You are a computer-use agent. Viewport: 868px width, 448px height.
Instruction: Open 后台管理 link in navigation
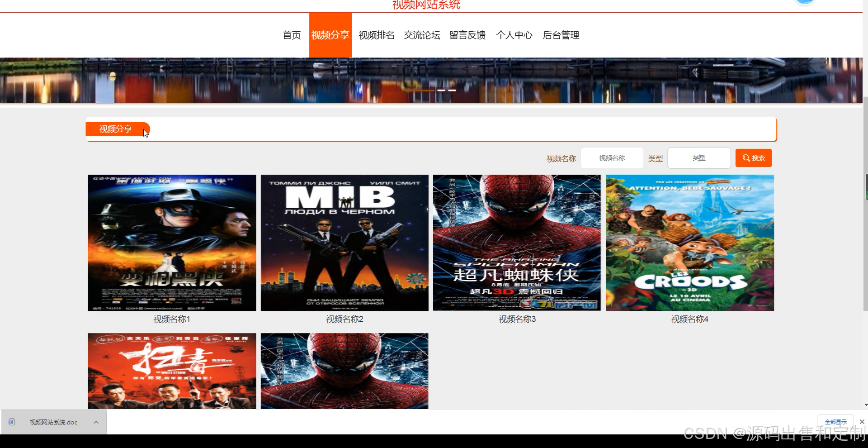click(561, 35)
